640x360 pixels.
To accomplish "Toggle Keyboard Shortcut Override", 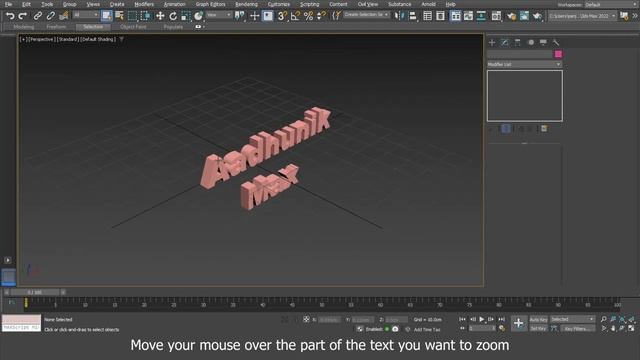I will [267, 16].
